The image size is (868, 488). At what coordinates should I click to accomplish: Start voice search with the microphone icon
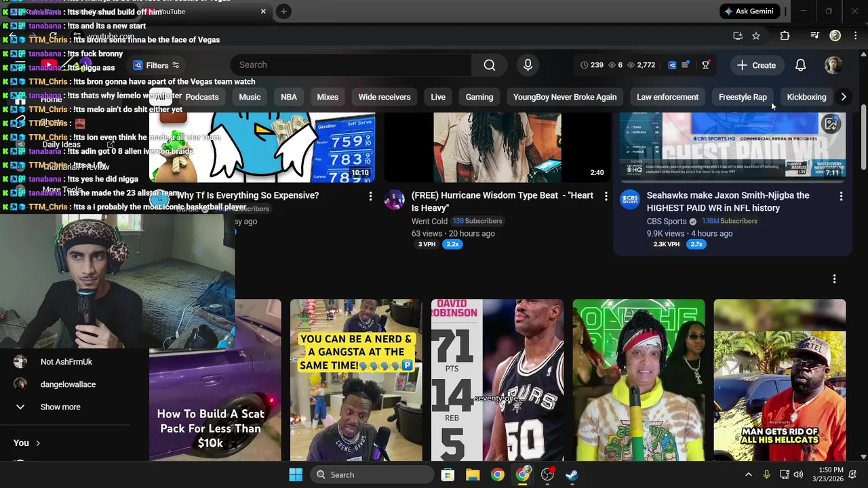[528, 65]
